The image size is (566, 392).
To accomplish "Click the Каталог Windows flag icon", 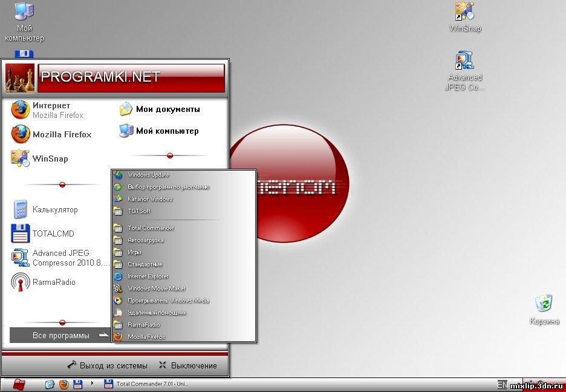I will click(x=118, y=199).
